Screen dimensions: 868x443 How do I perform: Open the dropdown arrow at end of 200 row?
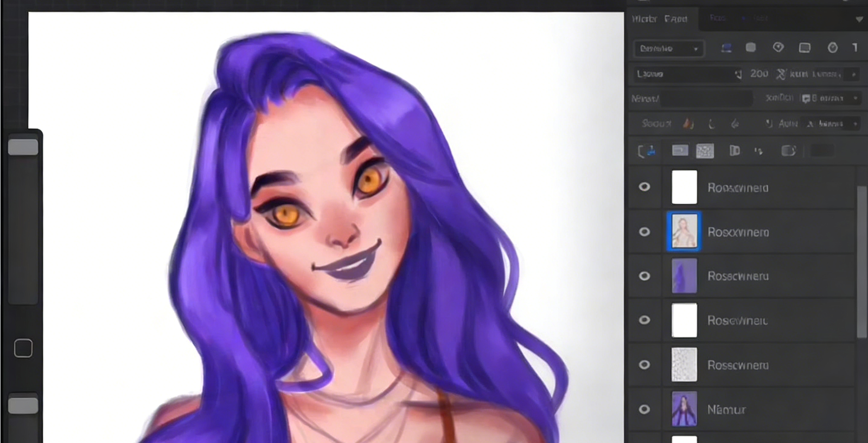click(x=854, y=74)
